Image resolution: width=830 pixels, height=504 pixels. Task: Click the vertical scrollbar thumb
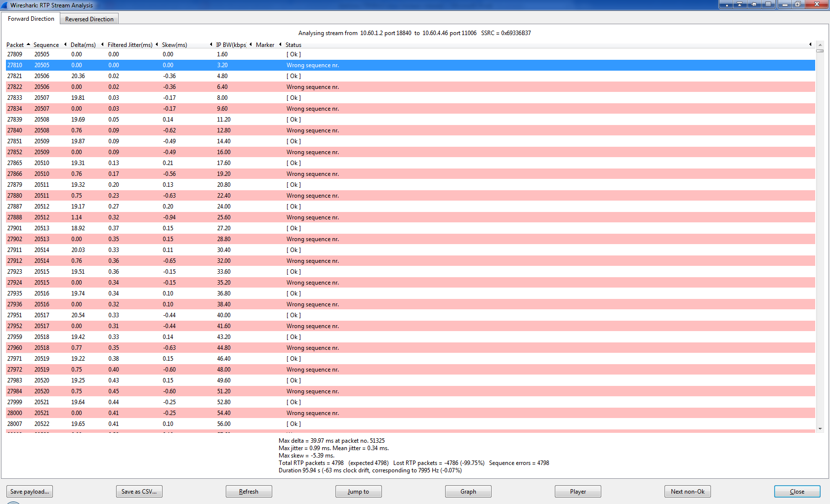[x=820, y=50]
